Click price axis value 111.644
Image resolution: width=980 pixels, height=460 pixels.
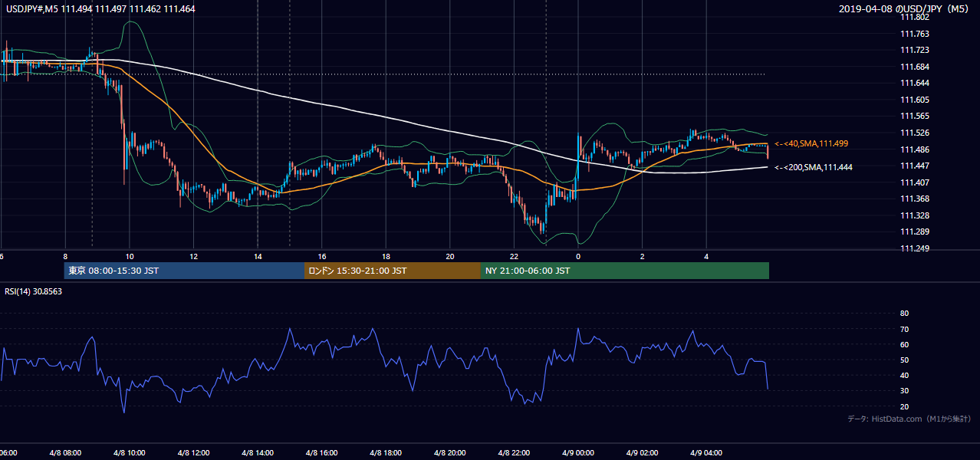(914, 83)
